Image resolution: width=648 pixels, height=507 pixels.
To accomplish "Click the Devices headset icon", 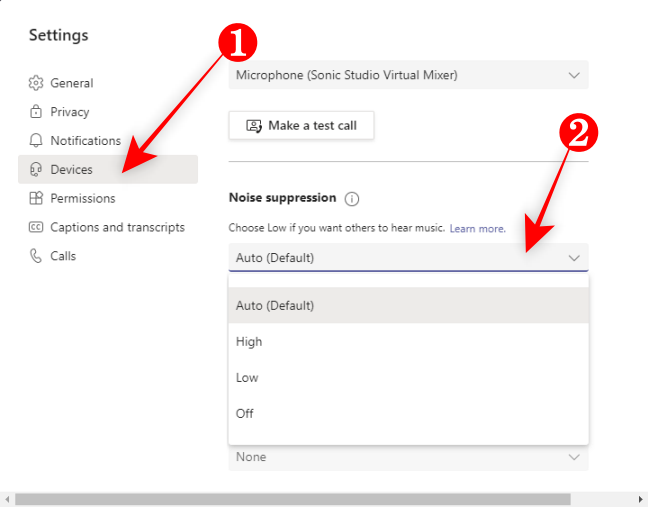I will click(x=36, y=170).
